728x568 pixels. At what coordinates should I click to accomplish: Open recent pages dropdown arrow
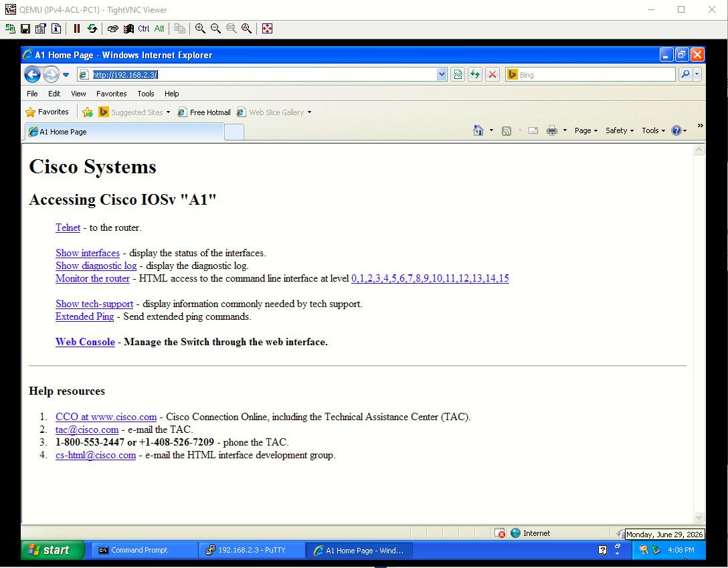click(66, 75)
